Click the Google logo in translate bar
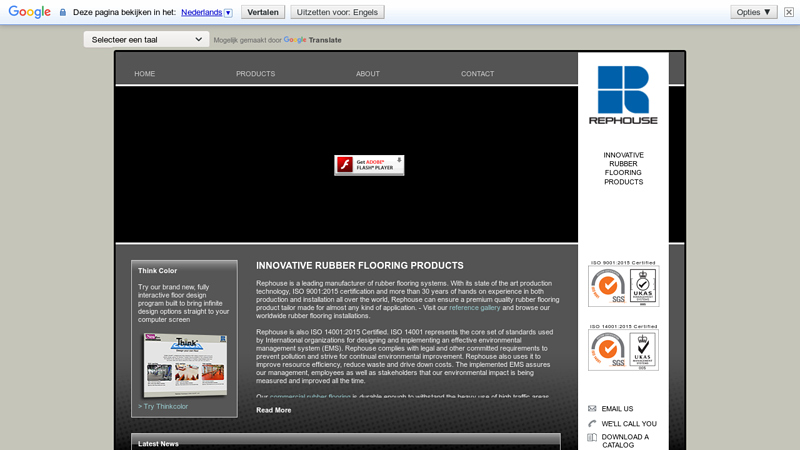This screenshot has height=450, width=800. [x=30, y=12]
